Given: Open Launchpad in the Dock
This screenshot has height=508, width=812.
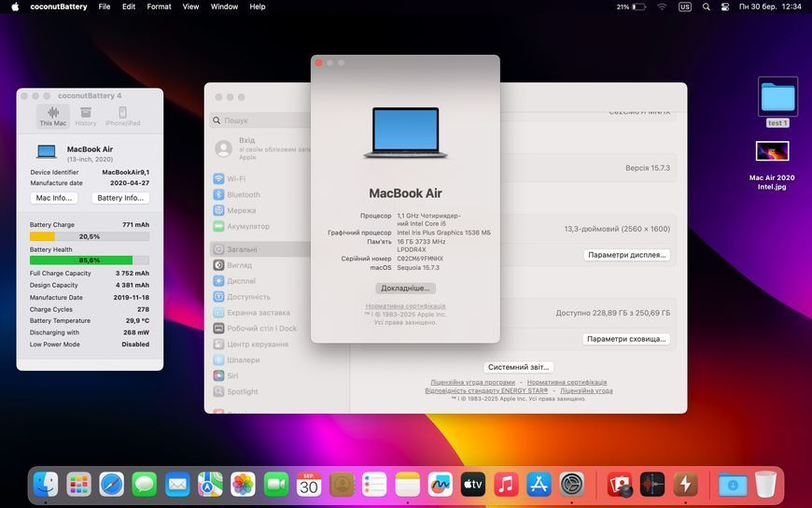Looking at the screenshot, I should 78,485.
